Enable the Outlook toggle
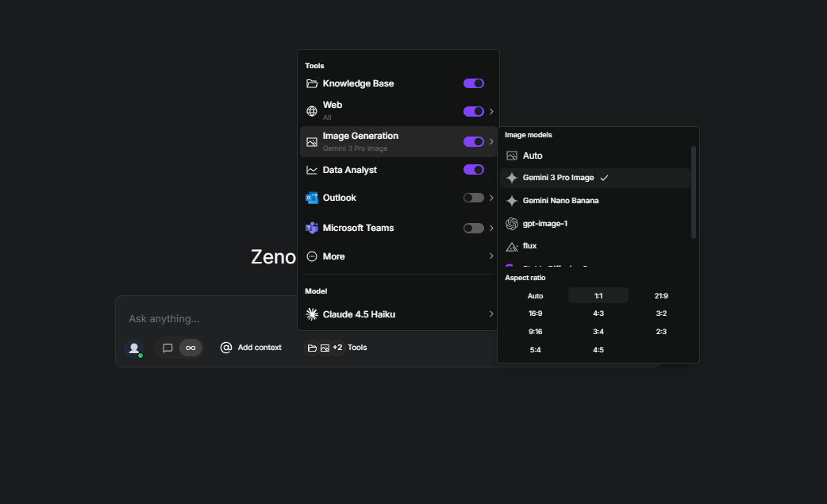The image size is (827, 504). (x=474, y=198)
